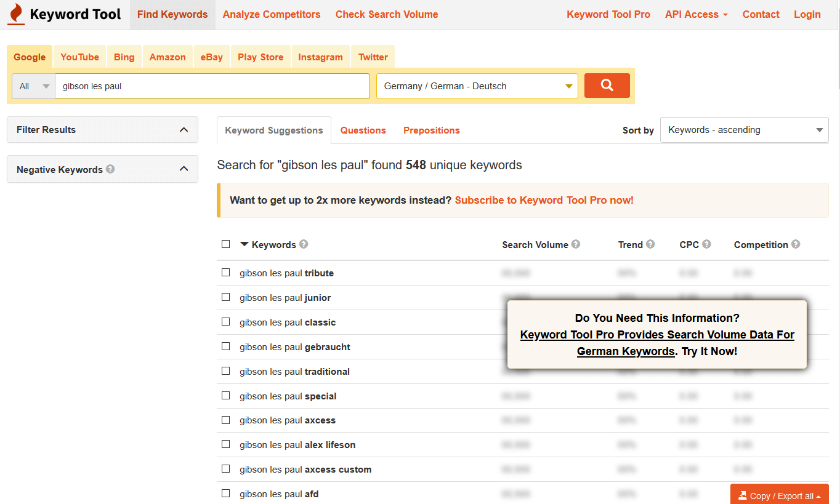Click the sort arrow before Keywords header
The width and height of the screenshot is (840, 504).
coord(244,244)
